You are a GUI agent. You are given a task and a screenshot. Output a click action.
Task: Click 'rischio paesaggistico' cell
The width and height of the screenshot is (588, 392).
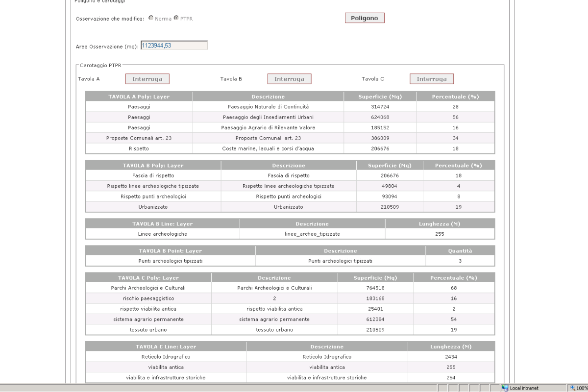(148, 298)
